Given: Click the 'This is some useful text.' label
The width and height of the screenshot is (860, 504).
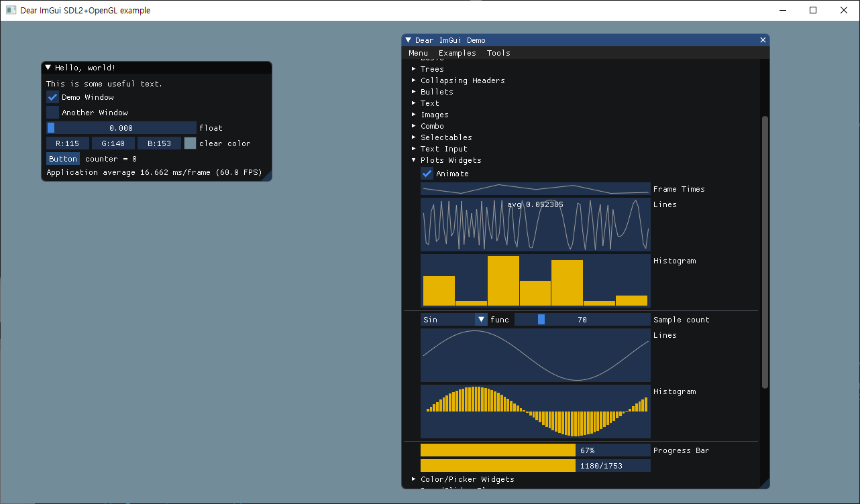Looking at the screenshot, I should coord(104,84).
